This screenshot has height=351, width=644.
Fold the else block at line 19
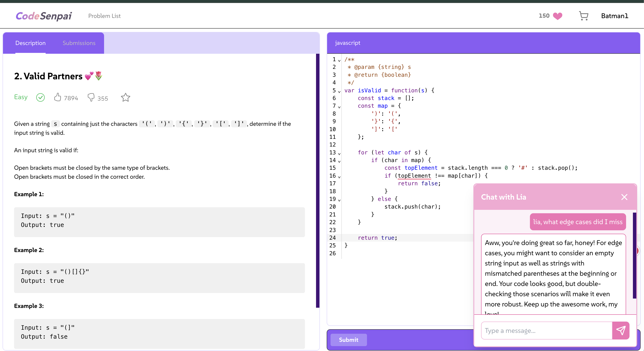click(339, 200)
